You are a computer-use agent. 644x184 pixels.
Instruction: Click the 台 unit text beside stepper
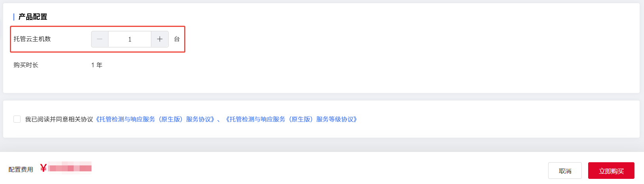[177, 39]
